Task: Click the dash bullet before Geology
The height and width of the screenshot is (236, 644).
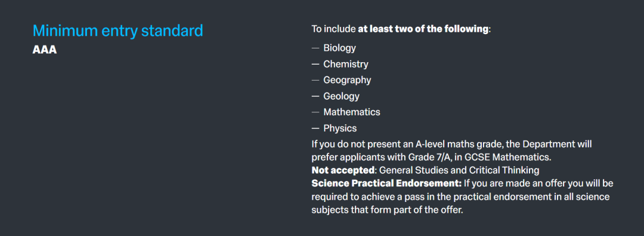Action: click(x=315, y=96)
